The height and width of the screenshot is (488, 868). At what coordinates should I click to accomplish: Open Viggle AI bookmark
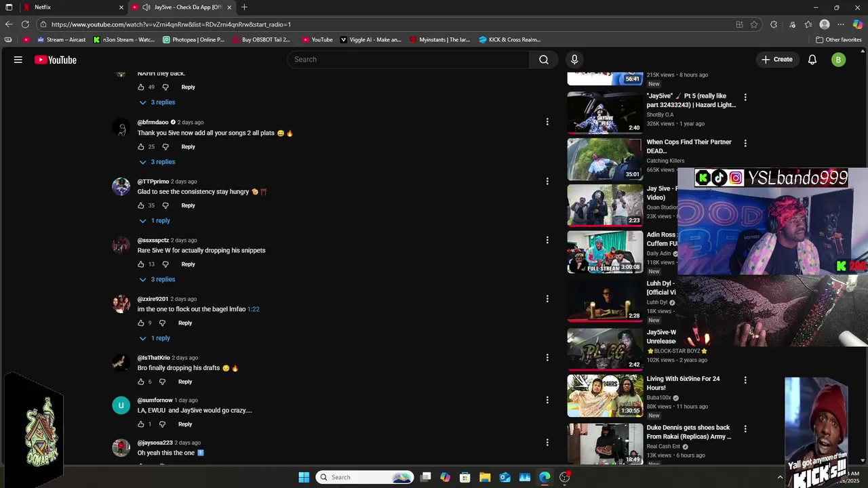click(371, 40)
